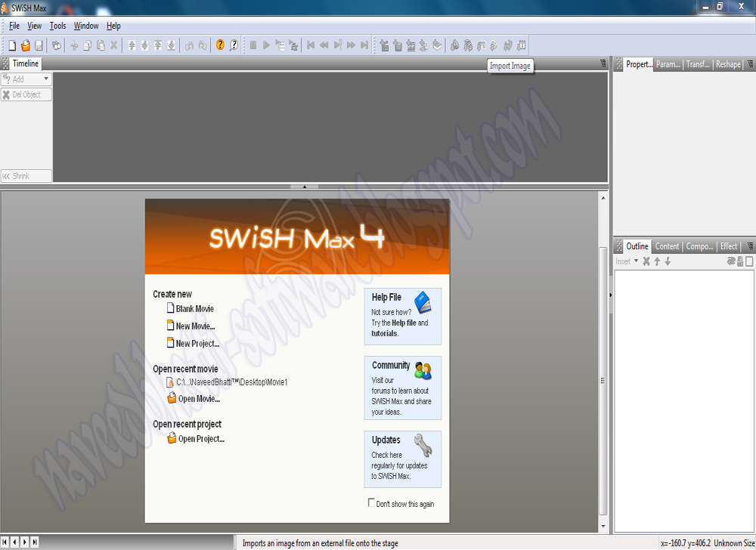Click the Open file toolbar icon
756x550 pixels.
(26, 45)
